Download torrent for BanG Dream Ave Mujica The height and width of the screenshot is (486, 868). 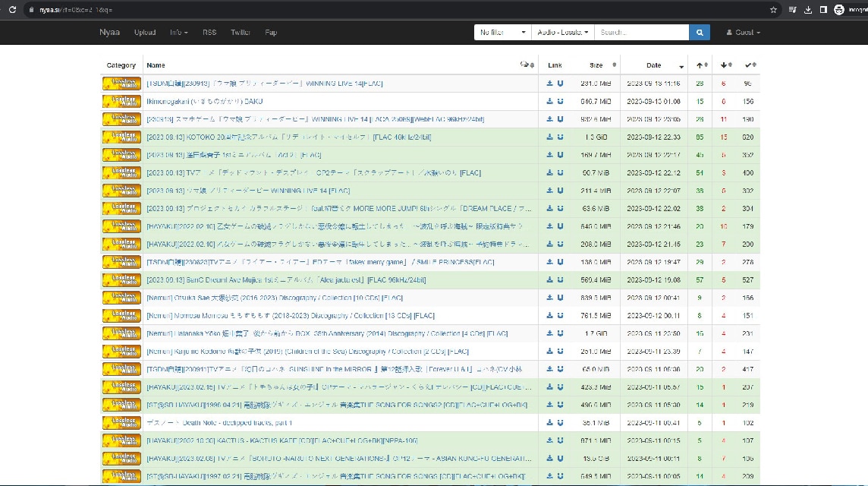coord(549,280)
